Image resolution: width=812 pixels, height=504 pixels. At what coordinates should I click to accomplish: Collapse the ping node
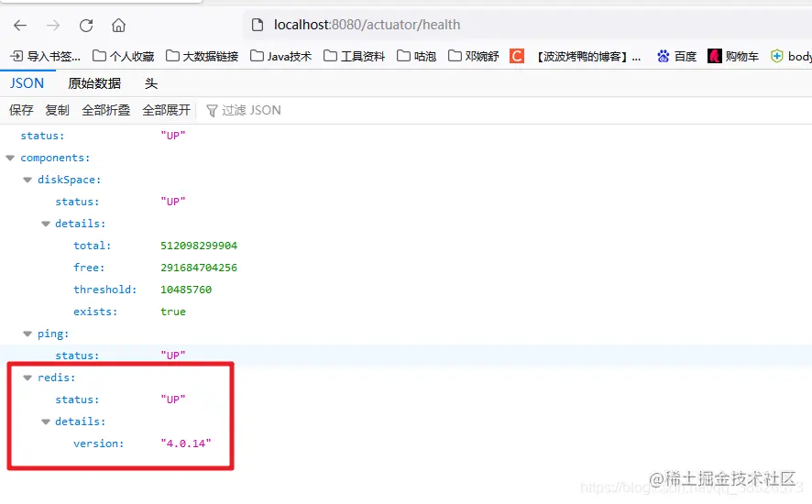(x=27, y=334)
